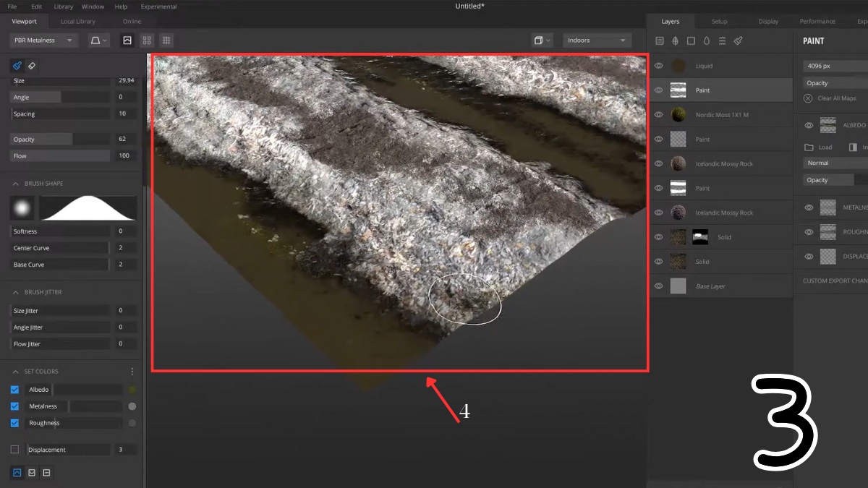Select the second displacement mode icon
Screen dimensions: 868x488
click(32, 473)
